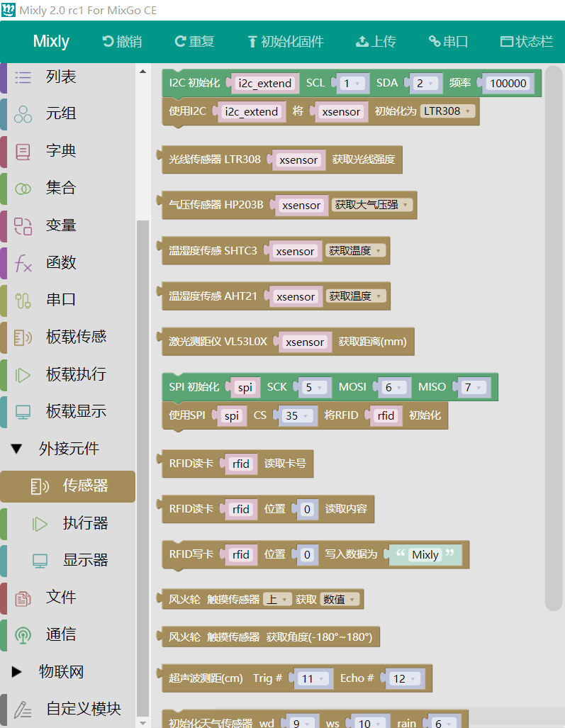565x728 pixels.
Task: Open the 数值 dropdown on 风火轮 block
Action: coord(340,600)
